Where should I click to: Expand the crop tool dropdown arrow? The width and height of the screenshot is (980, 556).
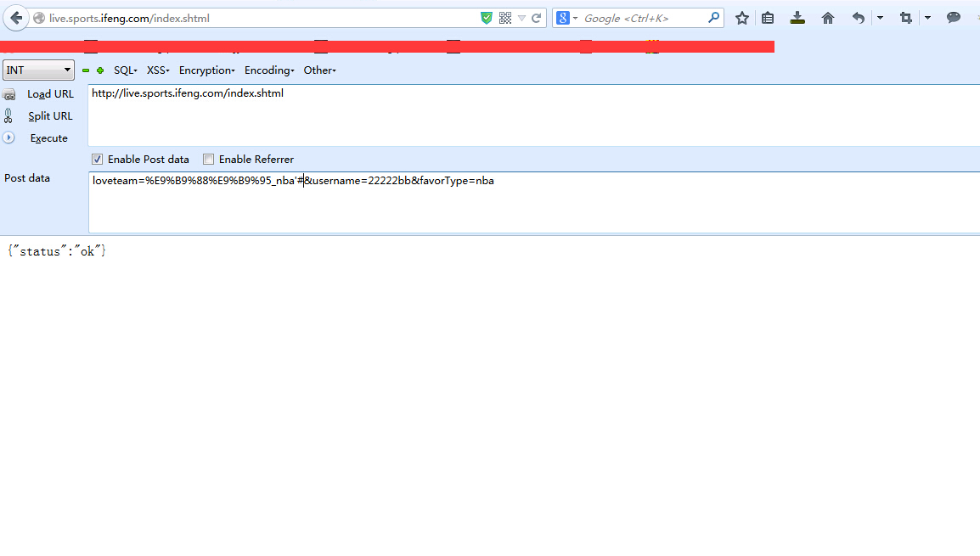tap(927, 18)
